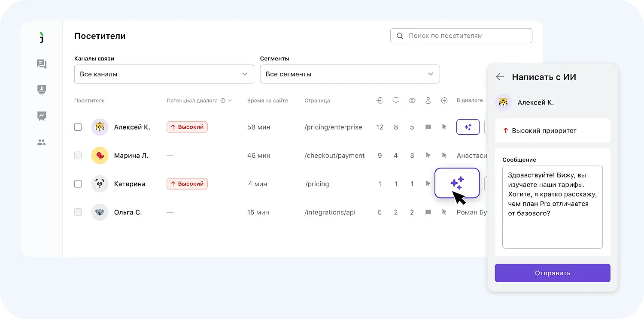
Task: Open the Все сегменты dropdown
Action: click(x=350, y=74)
